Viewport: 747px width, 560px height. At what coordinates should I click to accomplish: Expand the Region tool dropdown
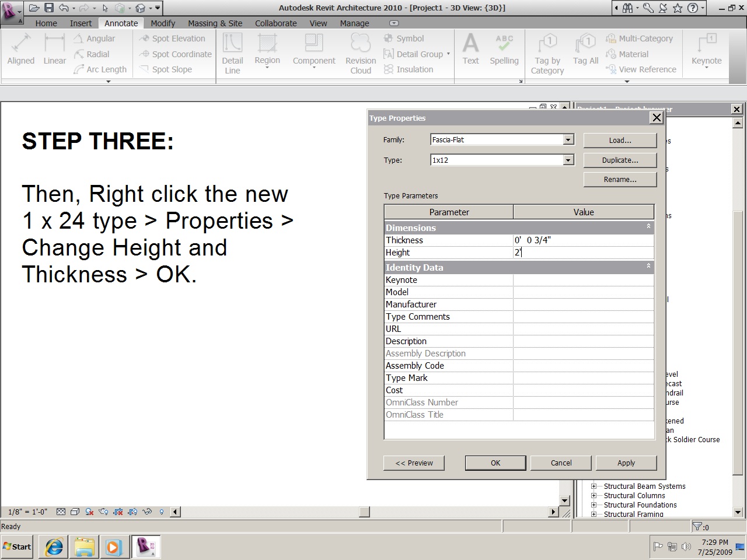pos(267,68)
